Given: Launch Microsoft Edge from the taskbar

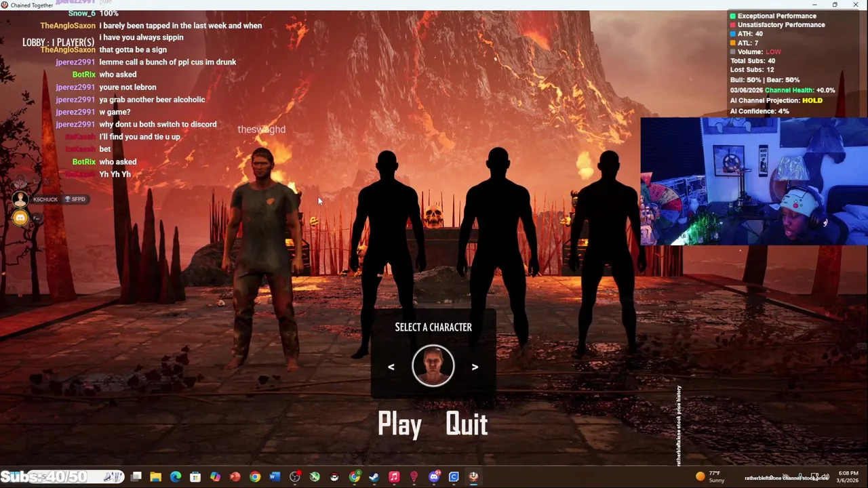Looking at the screenshot, I should 176,477.
